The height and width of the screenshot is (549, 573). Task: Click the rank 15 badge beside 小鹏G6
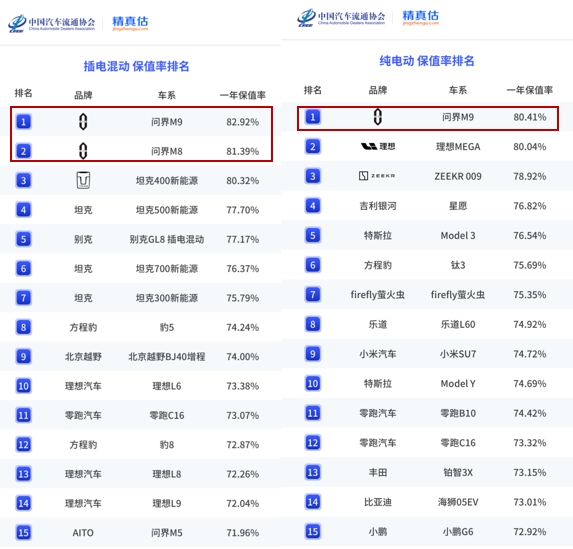coord(313,531)
